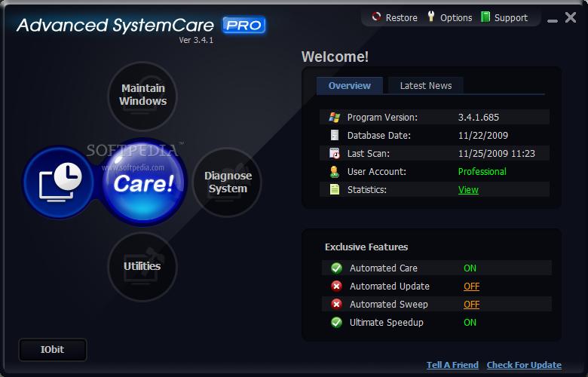Open the Diagnose System module

[228, 182]
